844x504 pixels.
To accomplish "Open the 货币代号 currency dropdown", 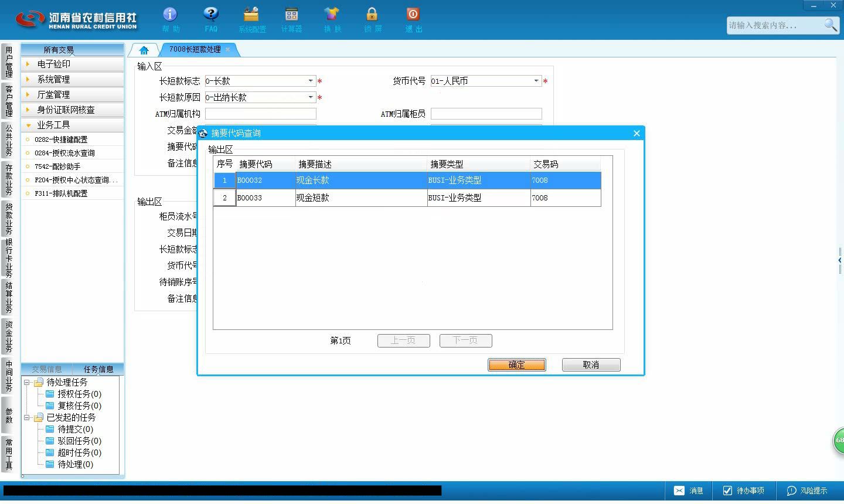I will pos(536,81).
